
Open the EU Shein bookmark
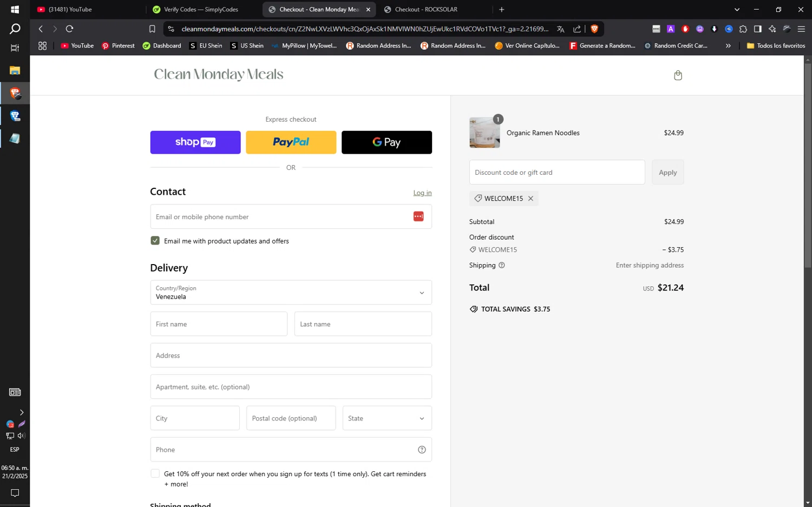[x=206, y=46]
